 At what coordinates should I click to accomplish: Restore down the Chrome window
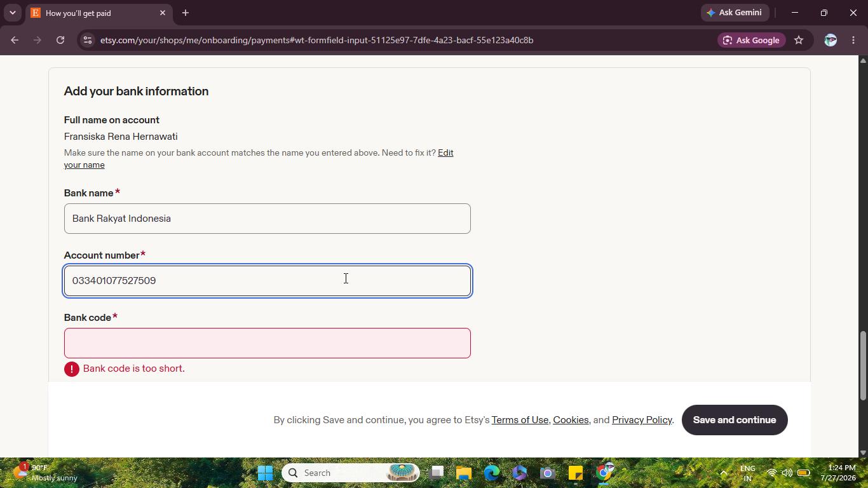click(x=824, y=13)
